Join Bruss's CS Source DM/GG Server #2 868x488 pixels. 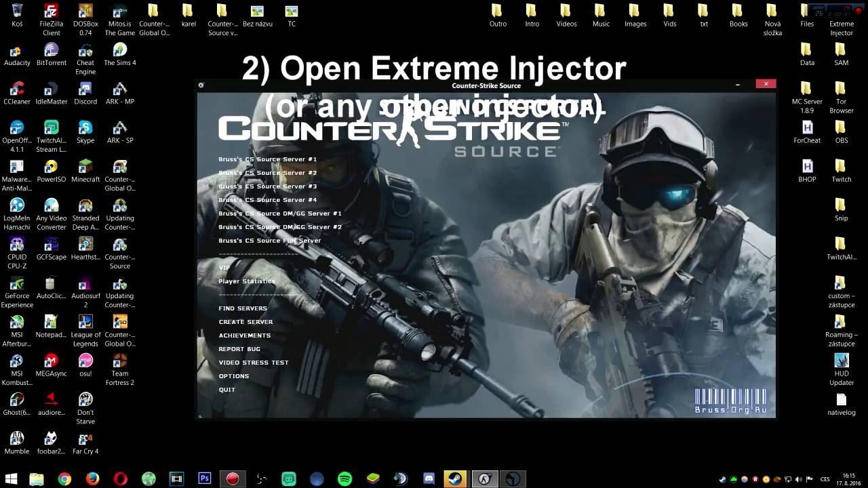280,227
